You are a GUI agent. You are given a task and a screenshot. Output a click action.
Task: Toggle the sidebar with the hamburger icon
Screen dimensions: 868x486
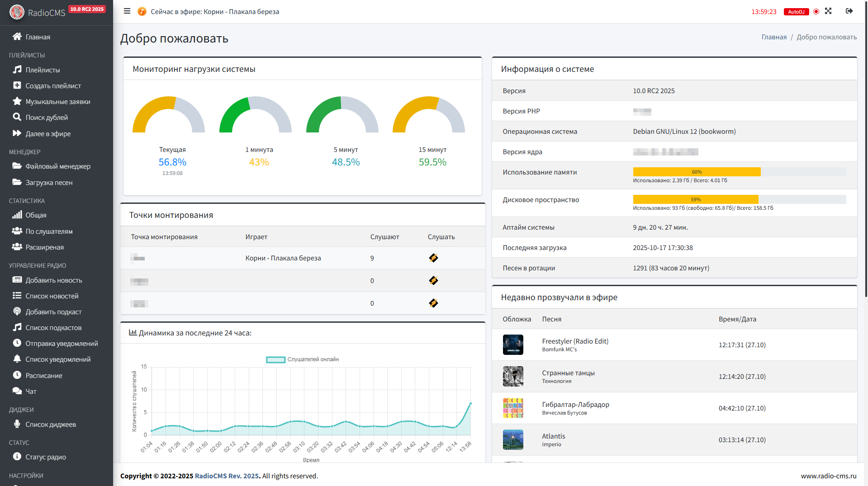(127, 11)
